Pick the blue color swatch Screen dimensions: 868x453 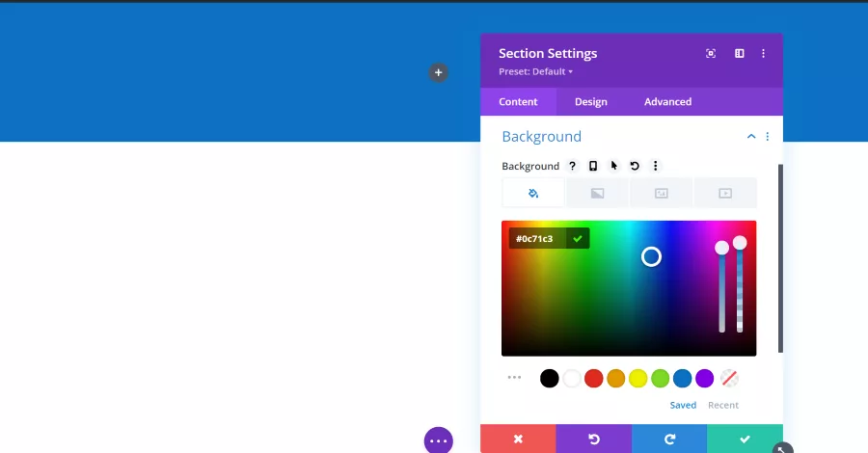tap(682, 379)
